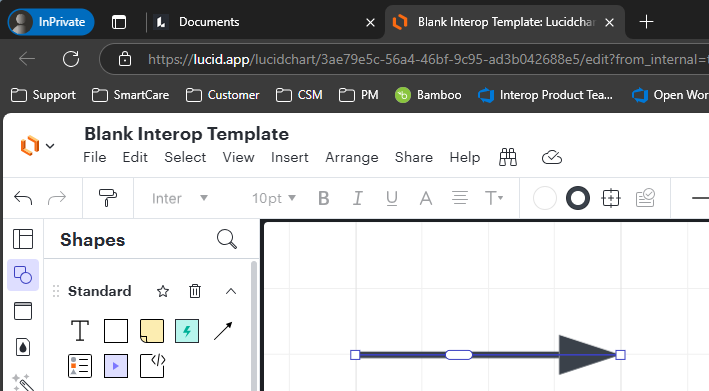Delete Standard library with trash icon

(195, 291)
